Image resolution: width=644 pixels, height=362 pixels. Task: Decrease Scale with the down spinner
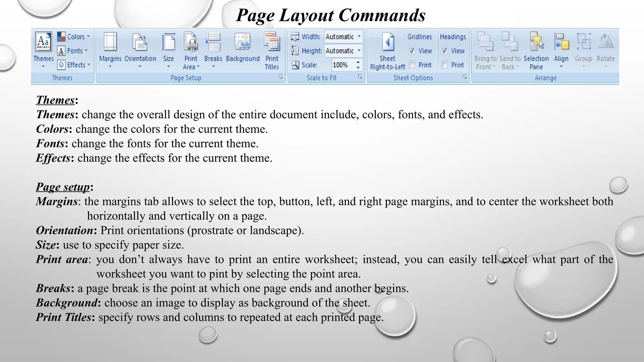click(x=358, y=68)
